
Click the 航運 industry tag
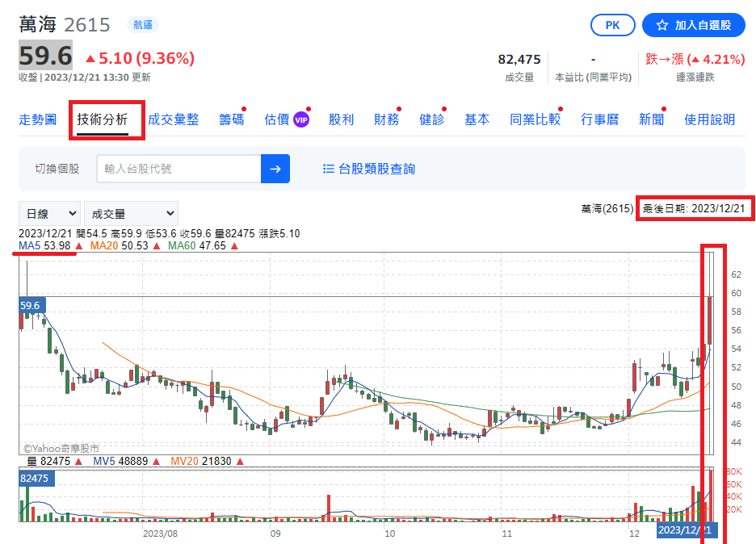pos(143,25)
